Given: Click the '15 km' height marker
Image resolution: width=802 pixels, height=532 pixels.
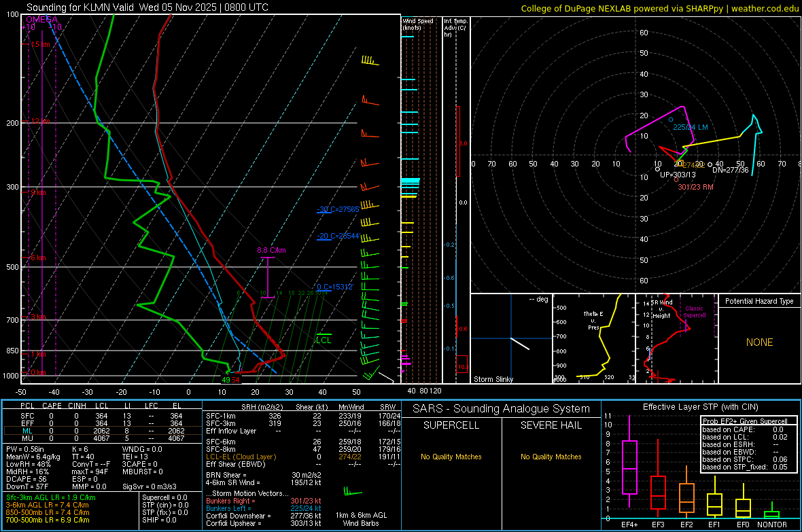Looking at the screenshot, I should pyautogui.click(x=40, y=45).
